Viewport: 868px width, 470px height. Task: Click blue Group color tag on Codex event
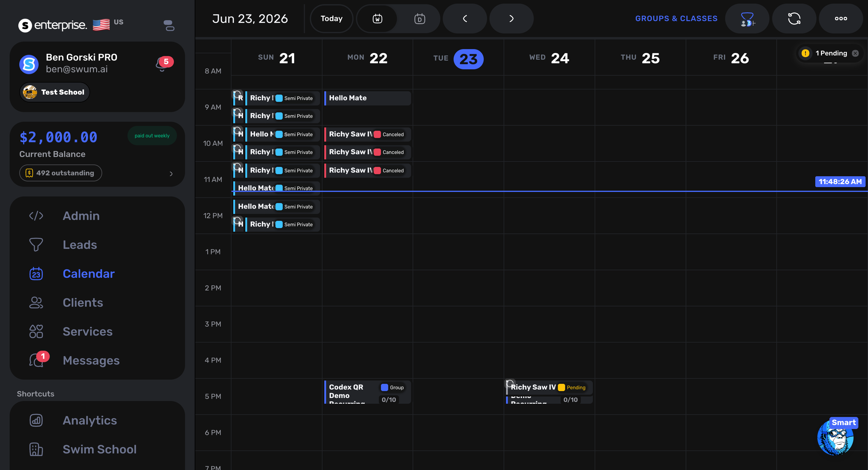tap(384, 387)
